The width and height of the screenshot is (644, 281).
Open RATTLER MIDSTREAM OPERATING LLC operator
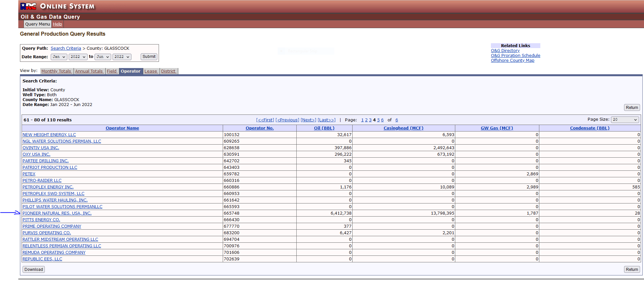60,239
